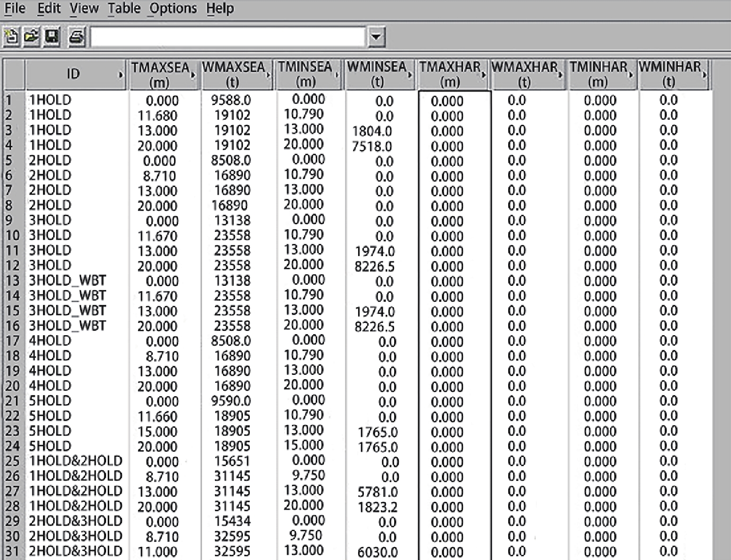Open the Edit menu
The image size is (731, 560).
pyautogui.click(x=49, y=8)
